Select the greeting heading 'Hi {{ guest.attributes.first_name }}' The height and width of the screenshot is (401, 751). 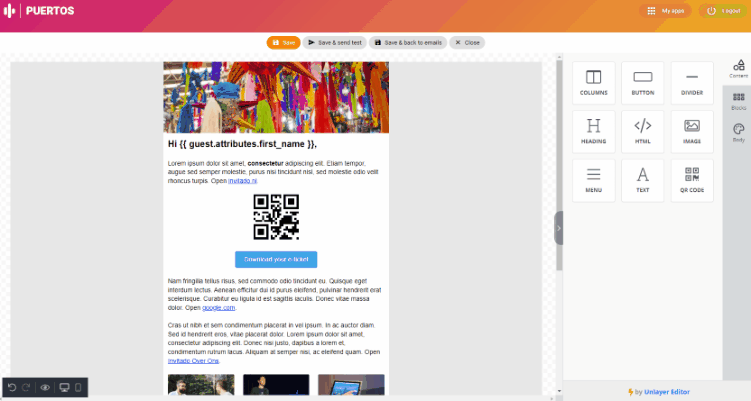click(x=242, y=144)
